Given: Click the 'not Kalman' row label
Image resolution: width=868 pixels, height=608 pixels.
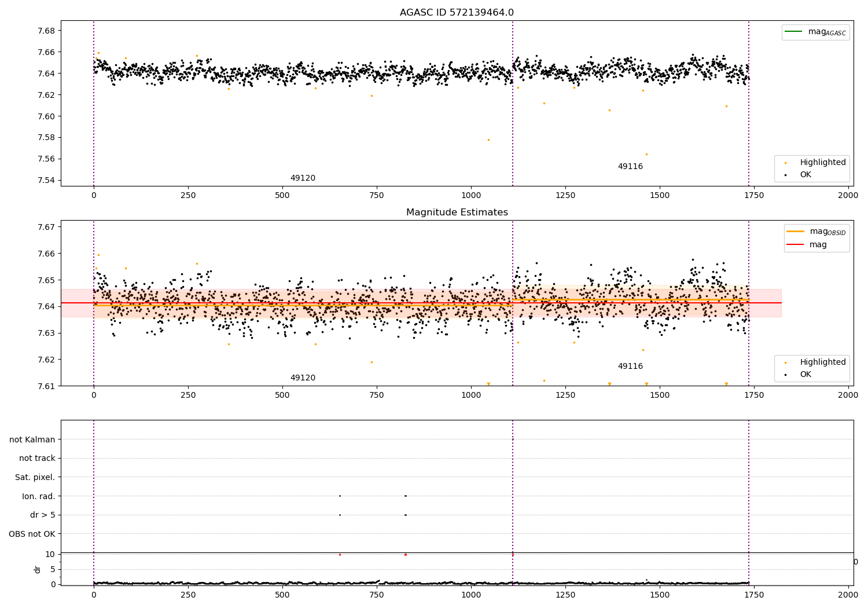Looking at the screenshot, I should click(x=32, y=440).
